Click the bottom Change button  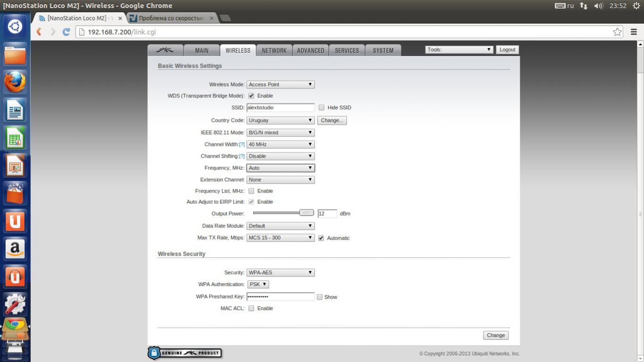coord(496,335)
